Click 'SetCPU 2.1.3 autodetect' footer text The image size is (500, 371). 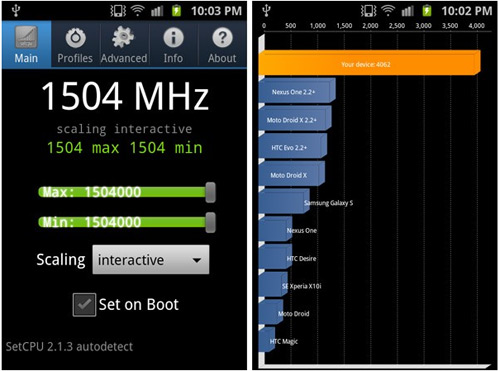[x=69, y=347]
